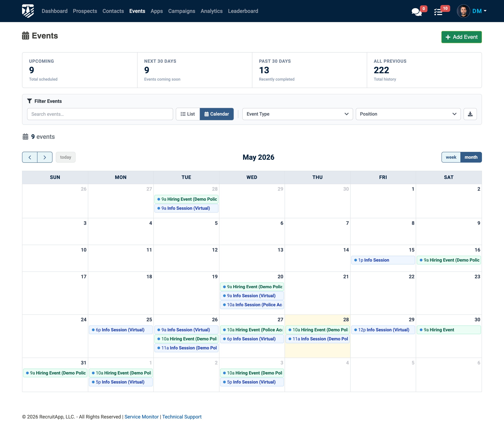Image resolution: width=504 pixels, height=426 pixels.
Task: Click the Next 30 Days stats card
Action: (x=195, y=70)
